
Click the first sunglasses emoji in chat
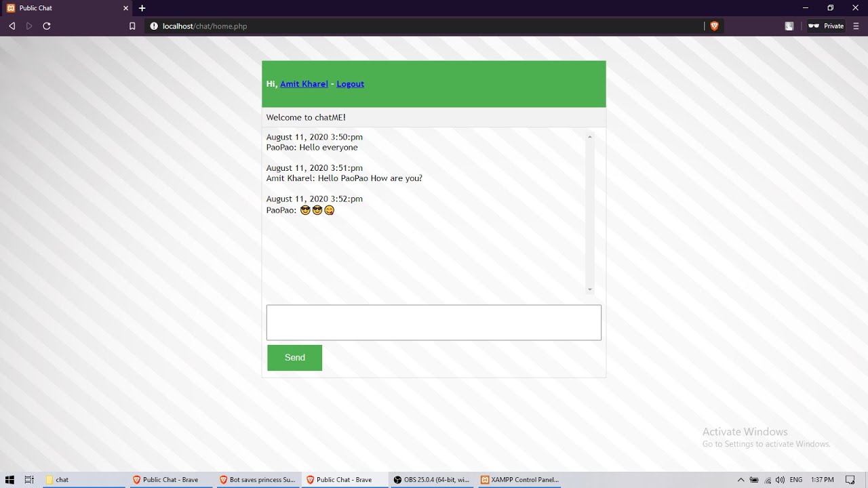click(x=305, y=210)
